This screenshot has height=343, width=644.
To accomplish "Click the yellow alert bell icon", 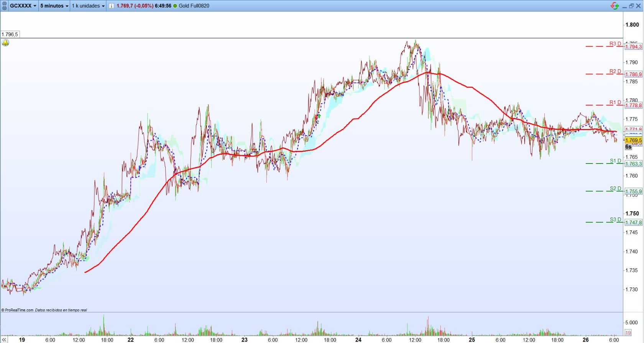I will (x=5, y=43).
